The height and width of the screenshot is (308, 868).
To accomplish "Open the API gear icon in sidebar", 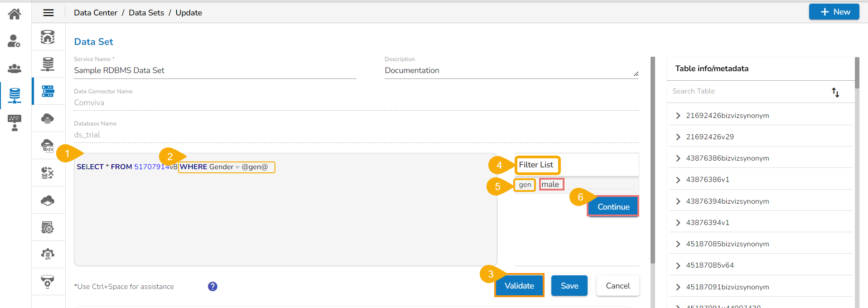I will [x=48, y=254].
